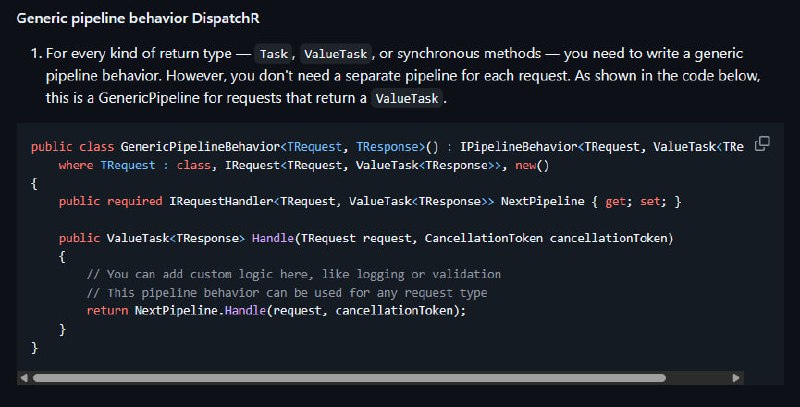
Task: Copy the code block with the copy icon
Action: [762, 144]
